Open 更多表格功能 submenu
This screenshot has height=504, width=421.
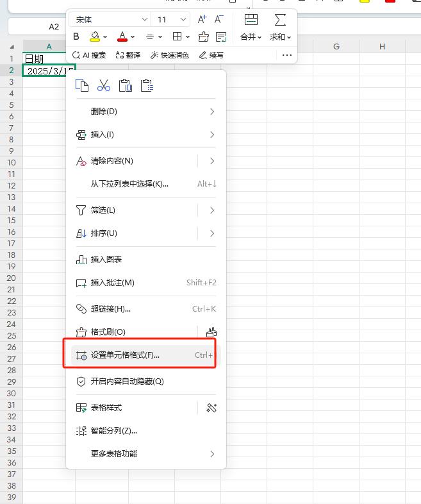146,454
